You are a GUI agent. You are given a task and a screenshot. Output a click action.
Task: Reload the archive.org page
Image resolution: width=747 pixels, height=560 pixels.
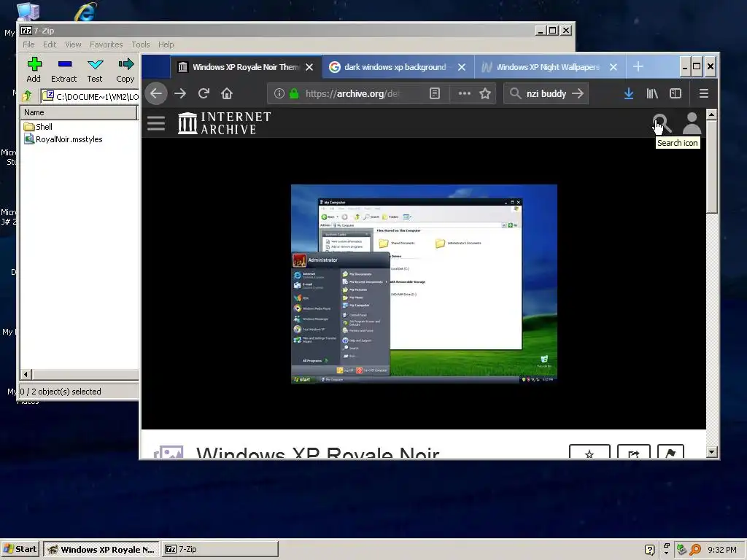coord(204,93)
